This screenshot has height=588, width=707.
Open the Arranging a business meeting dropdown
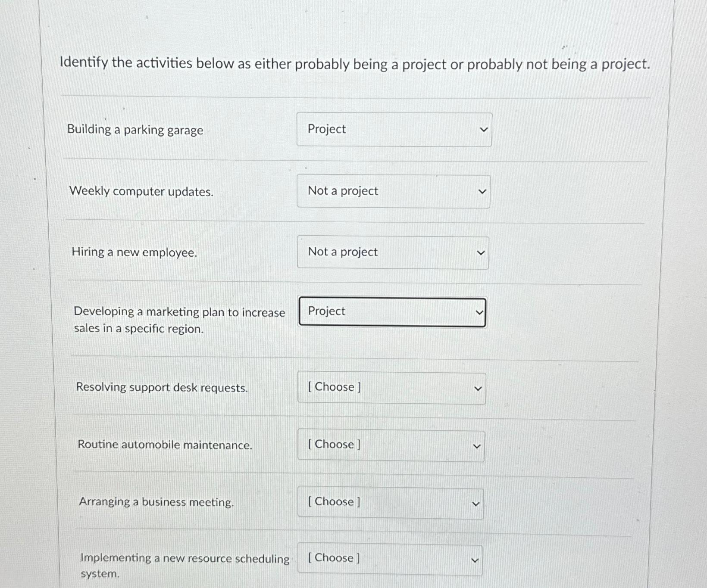tap(390, 502)
